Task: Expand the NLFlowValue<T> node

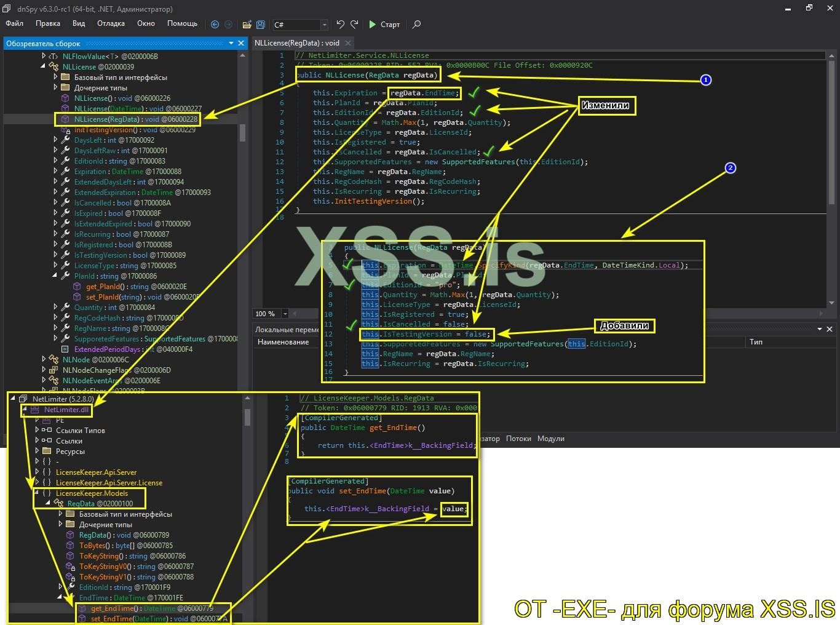Action: pos(44,57)
